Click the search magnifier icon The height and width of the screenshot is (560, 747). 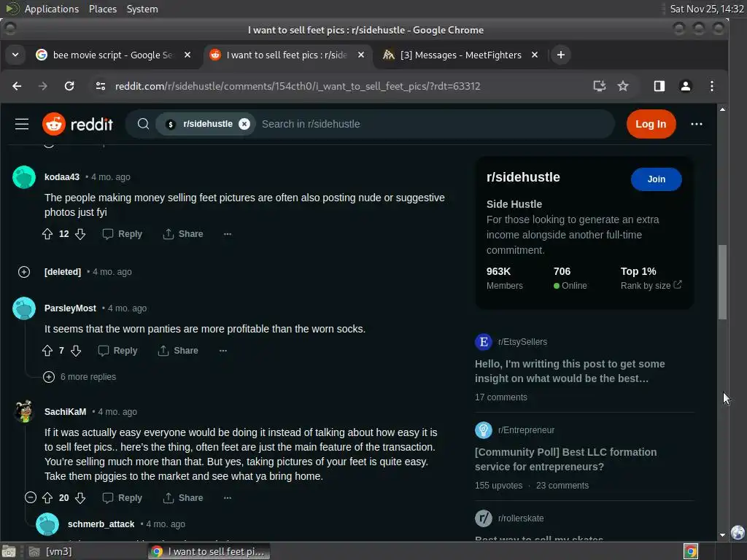[x=143, y=124]
